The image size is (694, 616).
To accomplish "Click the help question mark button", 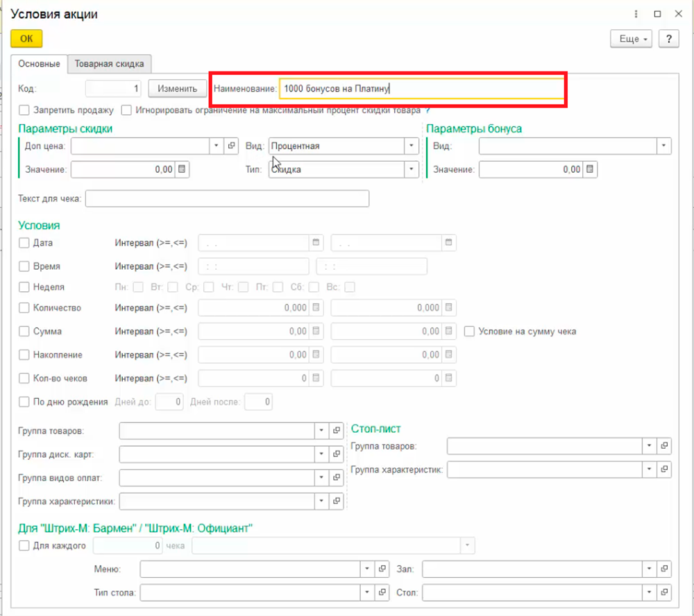I will (x=668, y=39).
